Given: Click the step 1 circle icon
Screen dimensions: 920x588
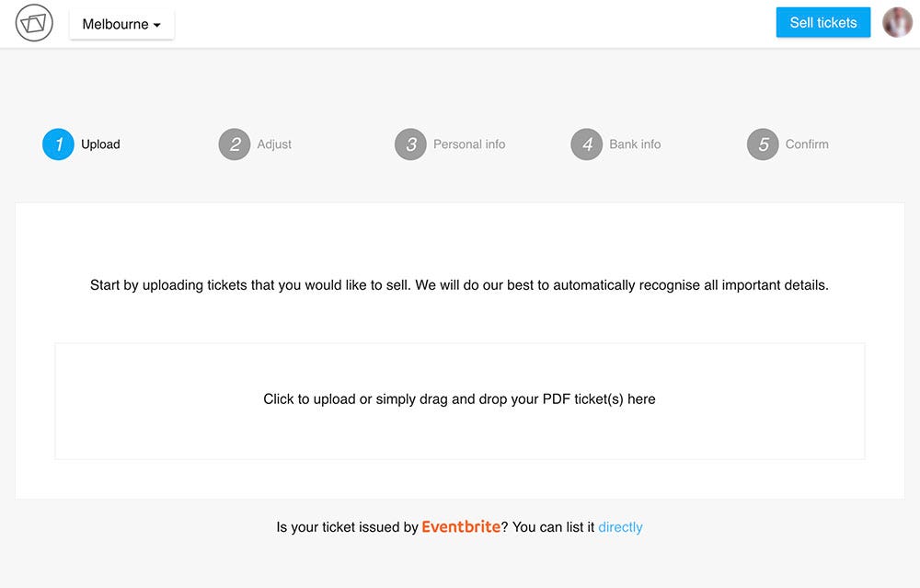Looking at the screenshot, I should (x=58, y=144).
